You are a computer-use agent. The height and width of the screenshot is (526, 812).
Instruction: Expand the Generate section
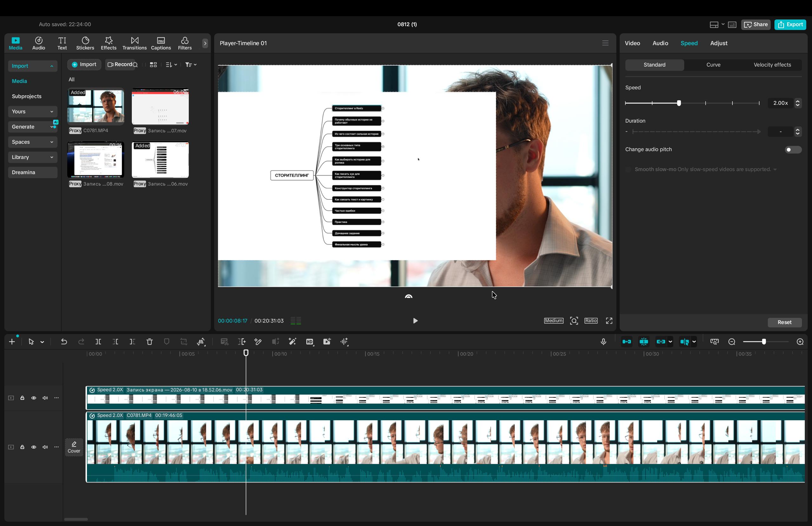click(x=33, y=127)
